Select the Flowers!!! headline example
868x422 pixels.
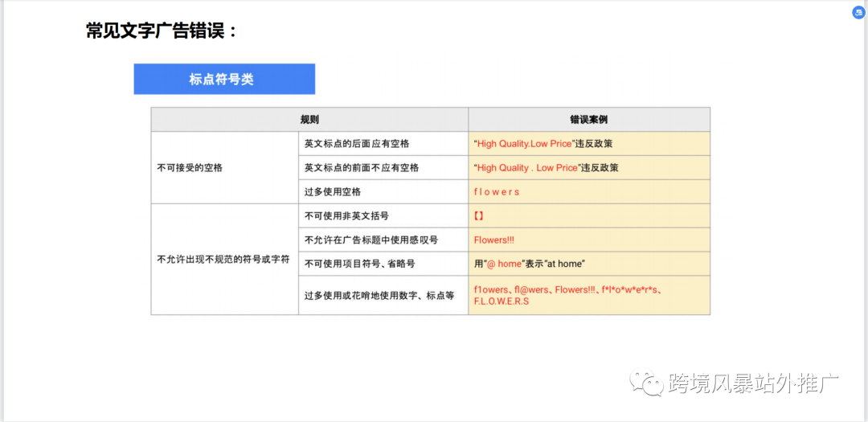tap(495, 240)
